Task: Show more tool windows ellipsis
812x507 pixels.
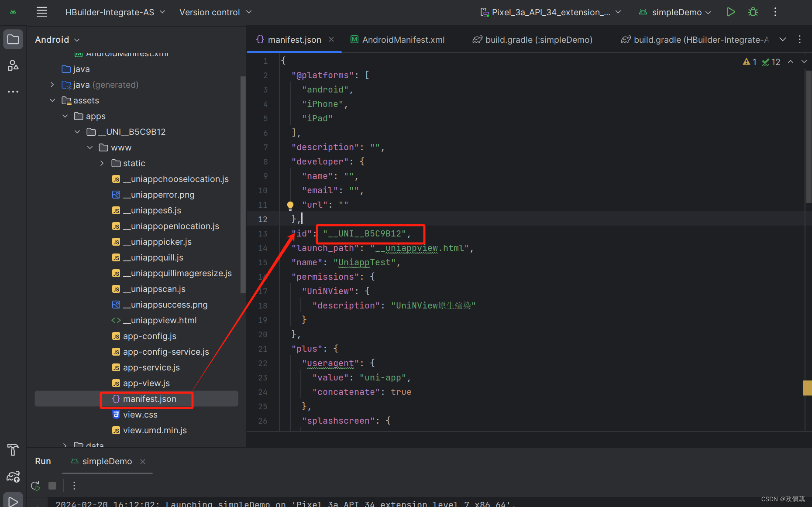Action: [x=13, y=92]
